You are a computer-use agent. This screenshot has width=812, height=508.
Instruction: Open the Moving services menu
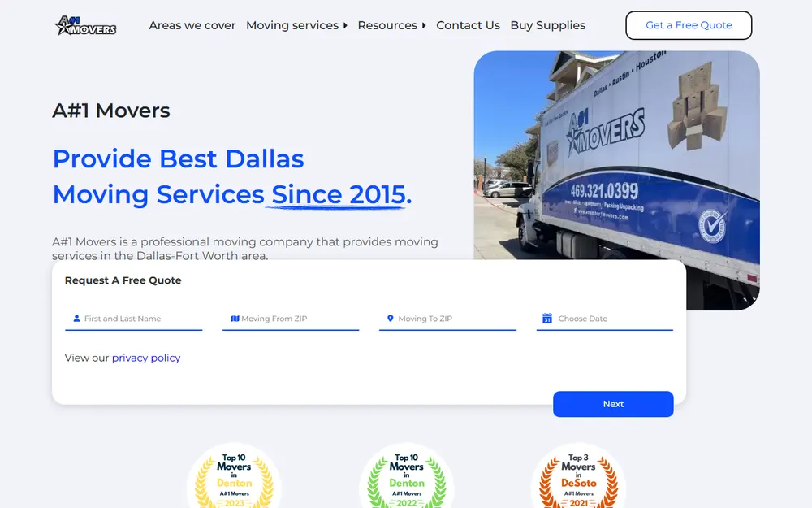click(292, 25)
